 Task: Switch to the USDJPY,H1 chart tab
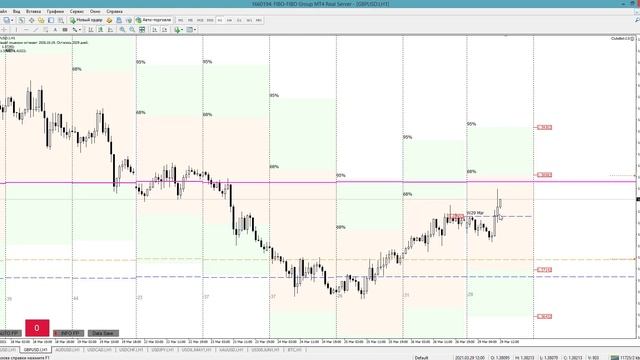[x=162, y=350]
